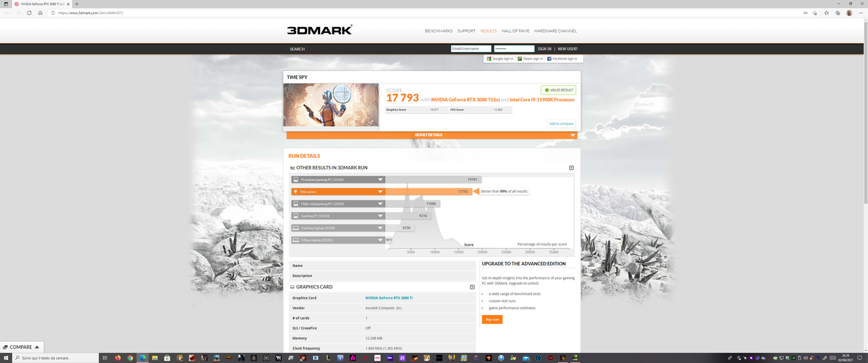Open This score dropdown arrow
Viewport: 868px width, 363px height.
[x=380, y=192]
